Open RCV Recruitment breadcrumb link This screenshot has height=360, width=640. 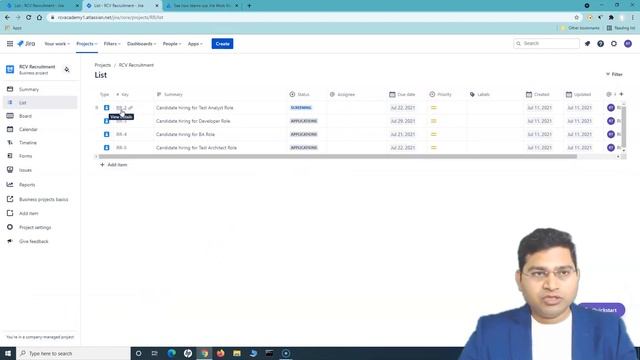click(x=136, y=65)
